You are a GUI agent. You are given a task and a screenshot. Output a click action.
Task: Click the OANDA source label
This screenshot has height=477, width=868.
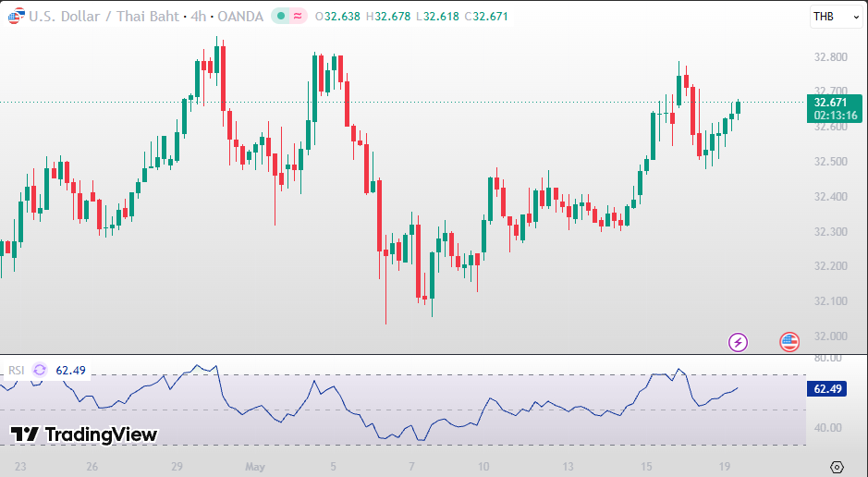click(x=240, y=17)
